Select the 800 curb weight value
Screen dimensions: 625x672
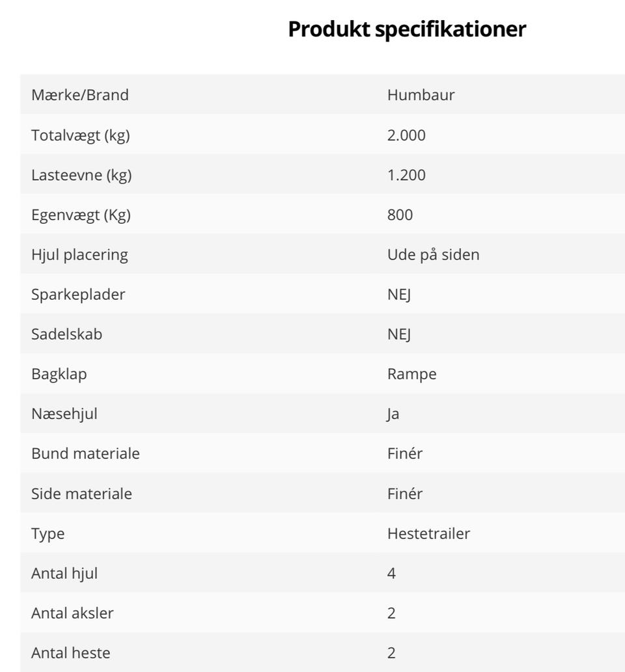tap(400, 215)
